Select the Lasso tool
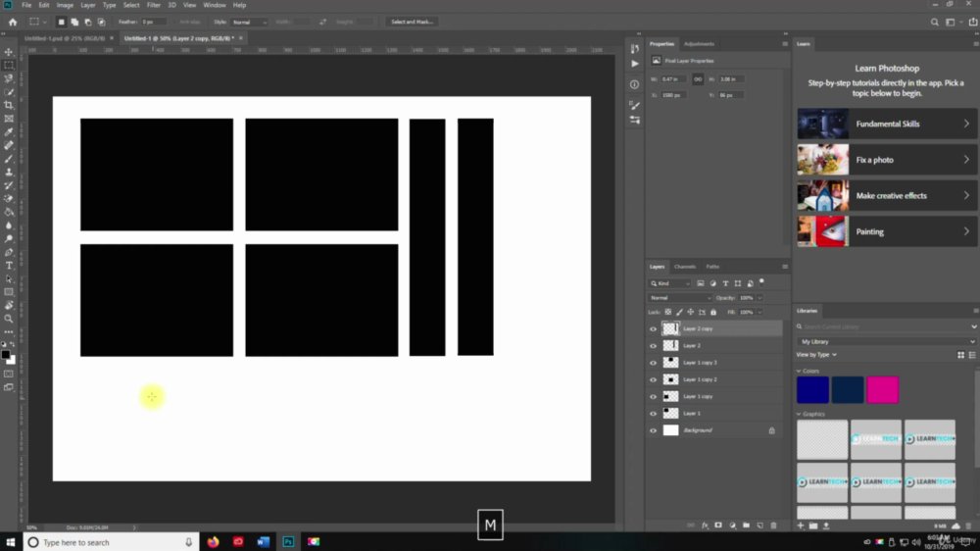980x551 pixels. coord(9,78)
